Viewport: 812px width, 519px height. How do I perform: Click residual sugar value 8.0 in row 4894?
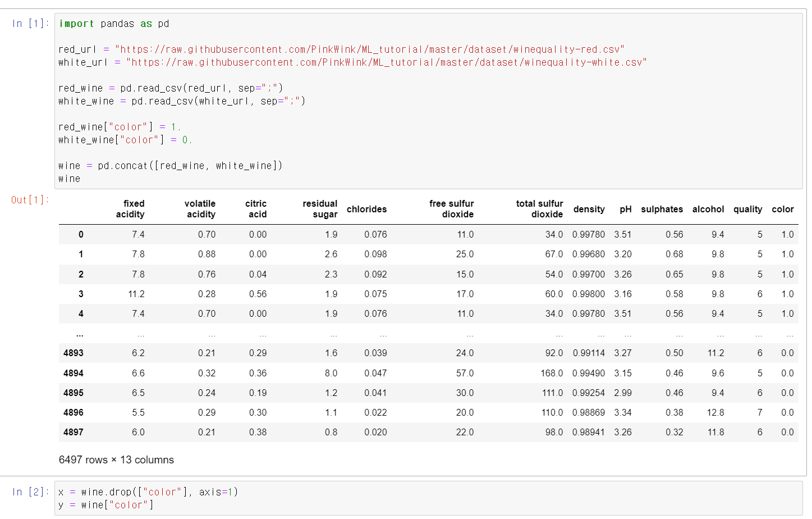[x=331, y=374]
